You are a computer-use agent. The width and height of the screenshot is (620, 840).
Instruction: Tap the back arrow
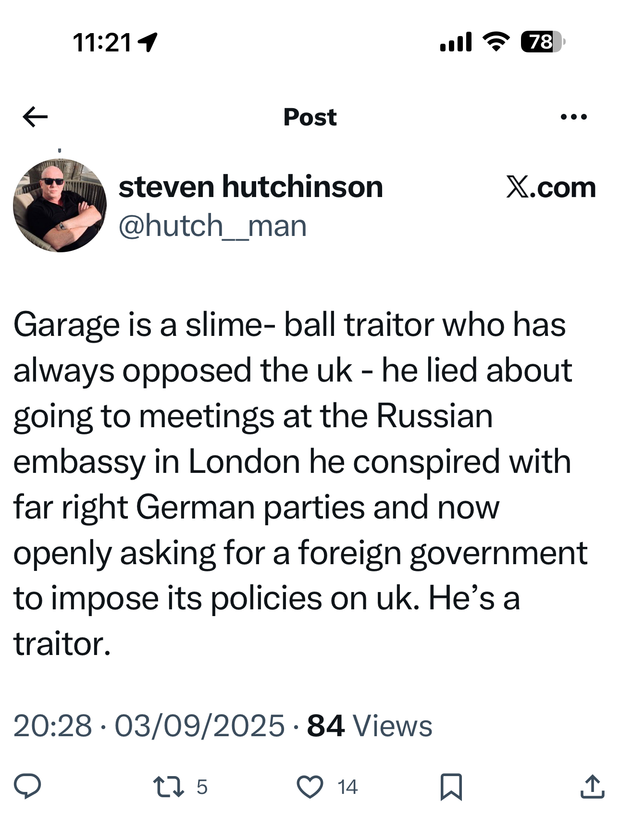click(x=35, y=117)
